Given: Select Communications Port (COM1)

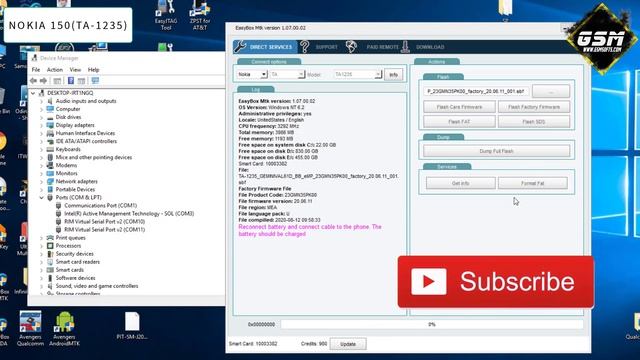Looking at the screenshot, I should point(100,206).
